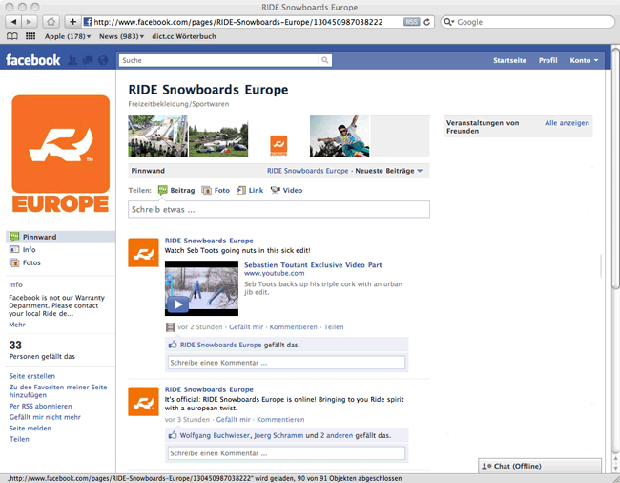Open the ramp crowd photo thumbnail
Viewport: 620px width, 483px height.
[158, 136]
